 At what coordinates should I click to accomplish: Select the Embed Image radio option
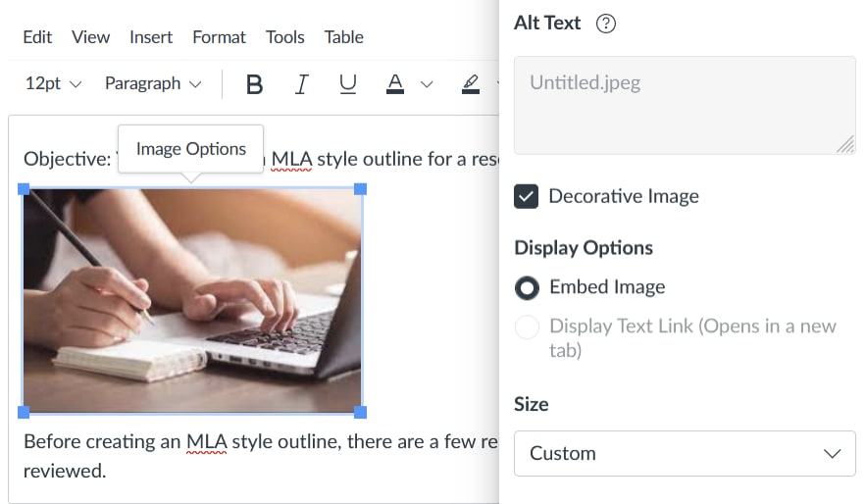click(527, 288)
